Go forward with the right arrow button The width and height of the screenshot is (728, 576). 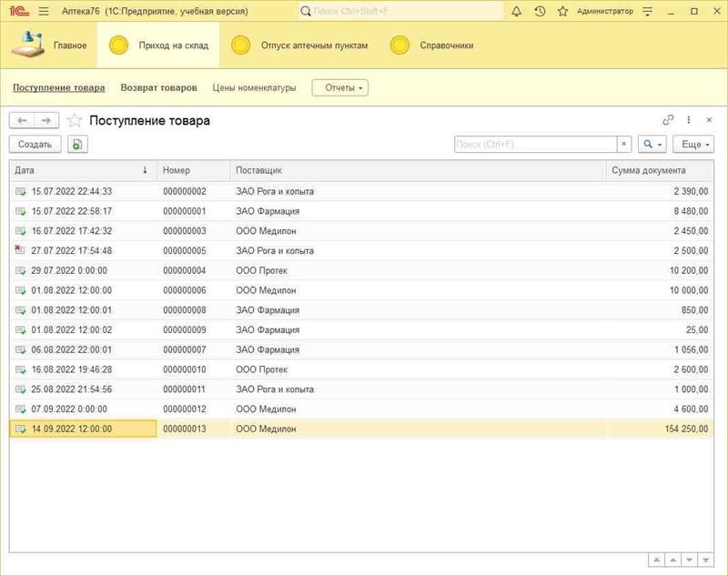46,121
